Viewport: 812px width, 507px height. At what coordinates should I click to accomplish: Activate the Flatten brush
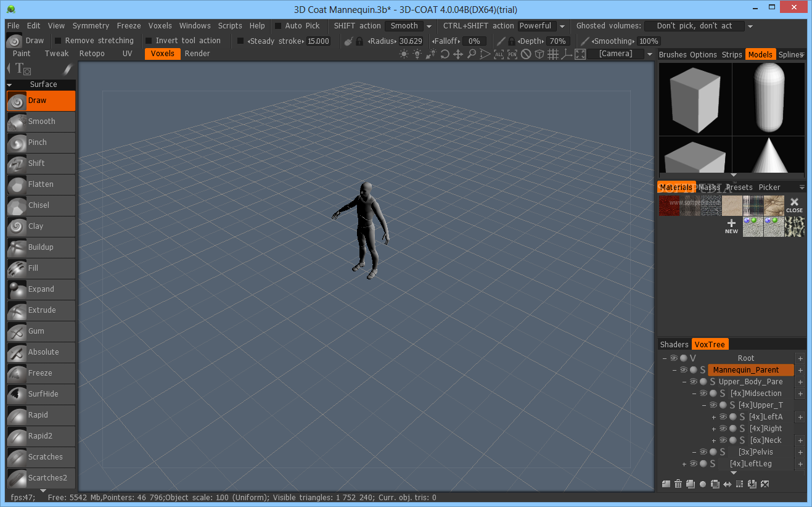point(41,184)
